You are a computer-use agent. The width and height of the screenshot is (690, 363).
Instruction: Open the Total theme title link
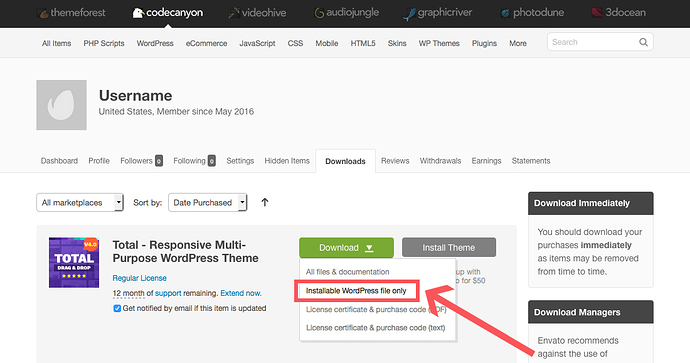coord(185,251)
